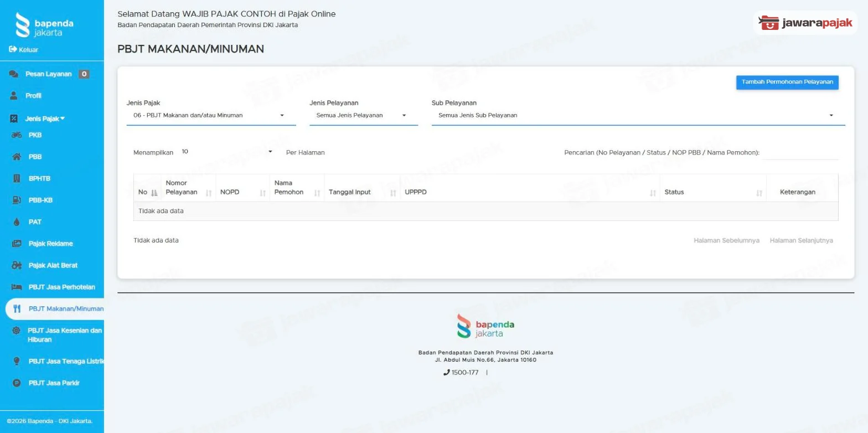Click the PBJT Jasa Perhotelan bed icon
Viewport: 868px width, 433px height.
[17, 287]
